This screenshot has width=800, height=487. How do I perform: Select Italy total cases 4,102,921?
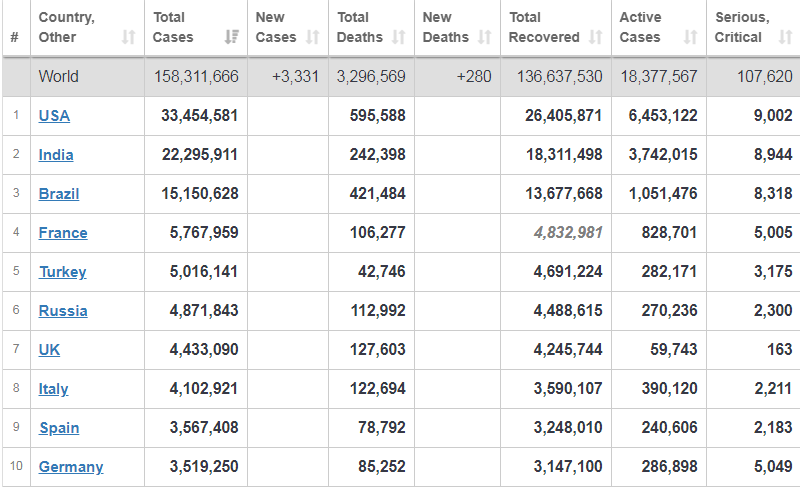coord(204,389)
